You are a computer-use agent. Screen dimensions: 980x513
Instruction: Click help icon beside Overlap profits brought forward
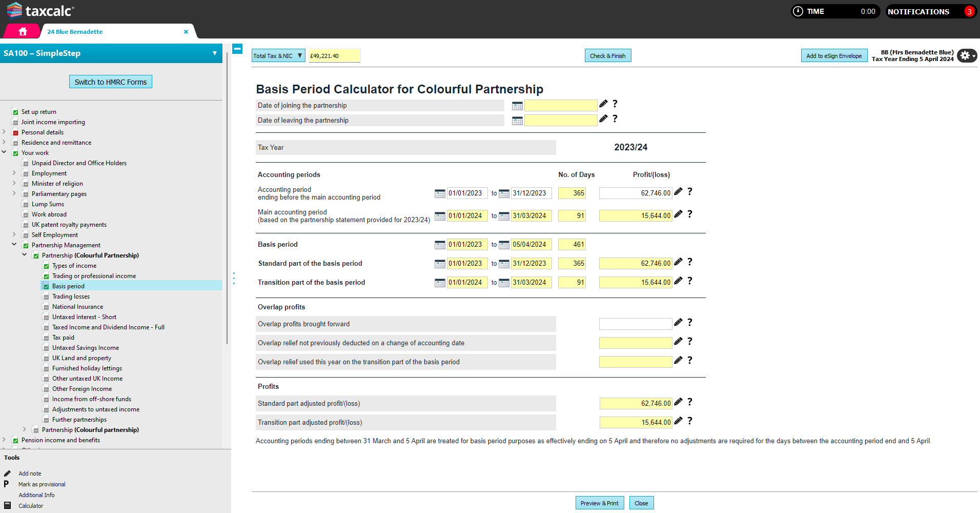pos(690,323)
